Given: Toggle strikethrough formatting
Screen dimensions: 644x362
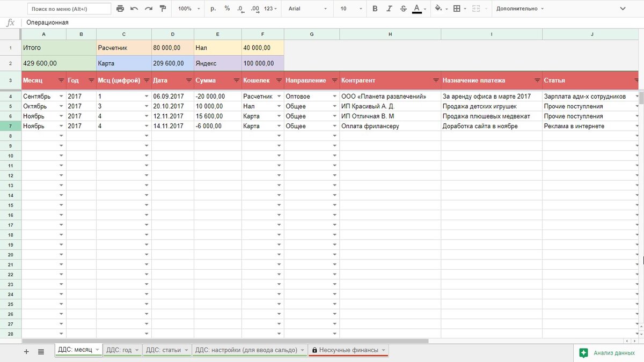Looking at the screenshot, I should coord(403,9).
